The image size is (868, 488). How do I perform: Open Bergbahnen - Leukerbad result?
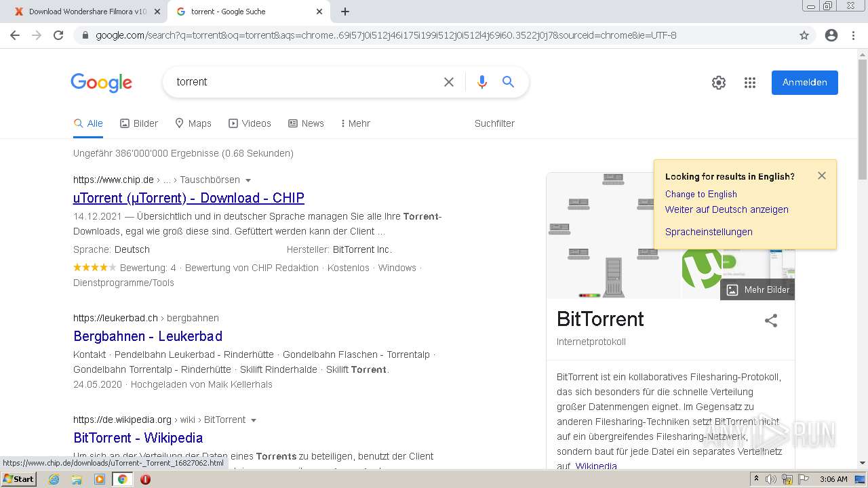tap(148, 336)
